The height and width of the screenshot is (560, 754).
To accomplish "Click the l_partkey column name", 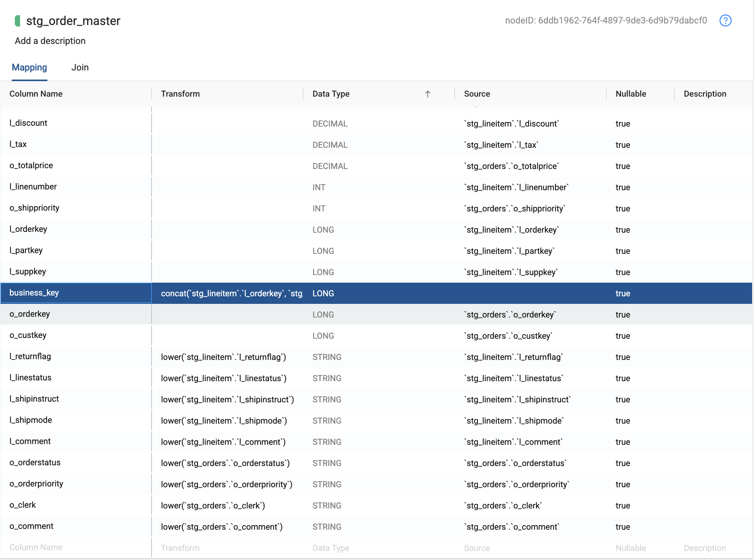I will [x=26, y=250].
